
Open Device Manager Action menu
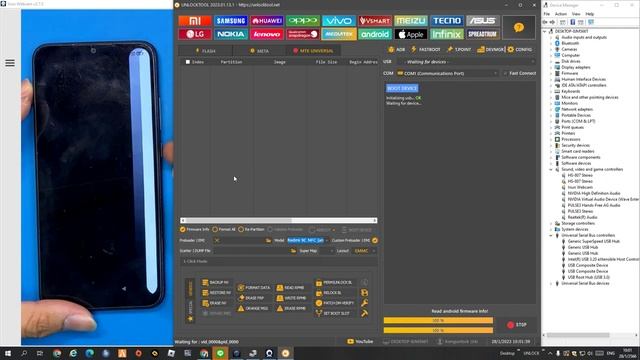point(560,14)
